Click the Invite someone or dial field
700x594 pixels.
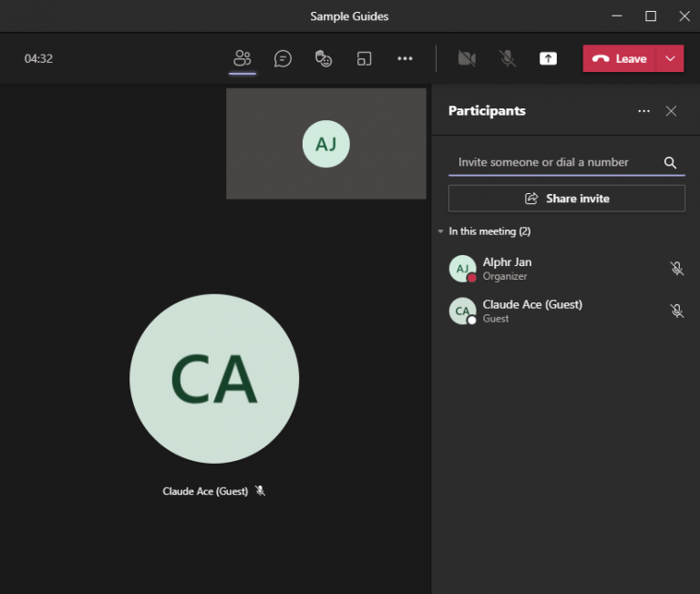point(551,162)
